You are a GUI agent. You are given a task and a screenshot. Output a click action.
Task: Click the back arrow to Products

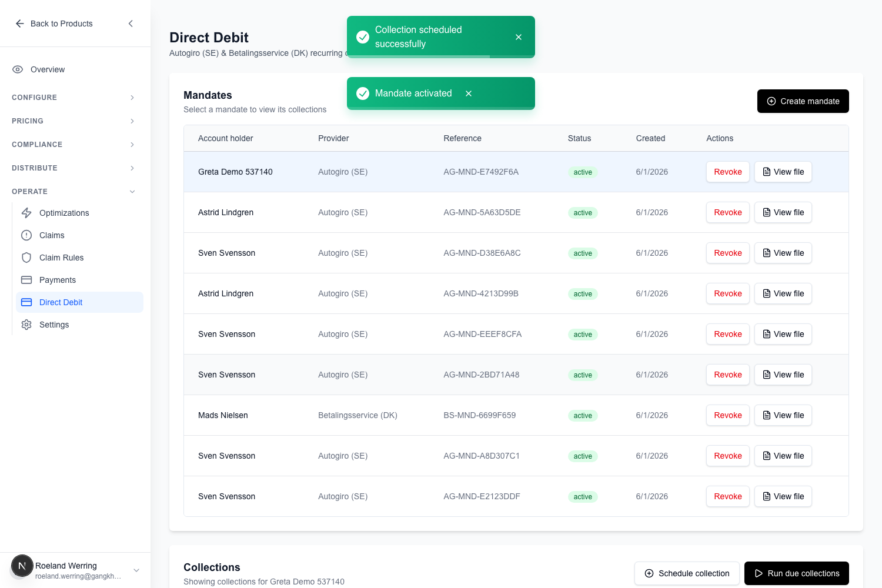[19, 24]
